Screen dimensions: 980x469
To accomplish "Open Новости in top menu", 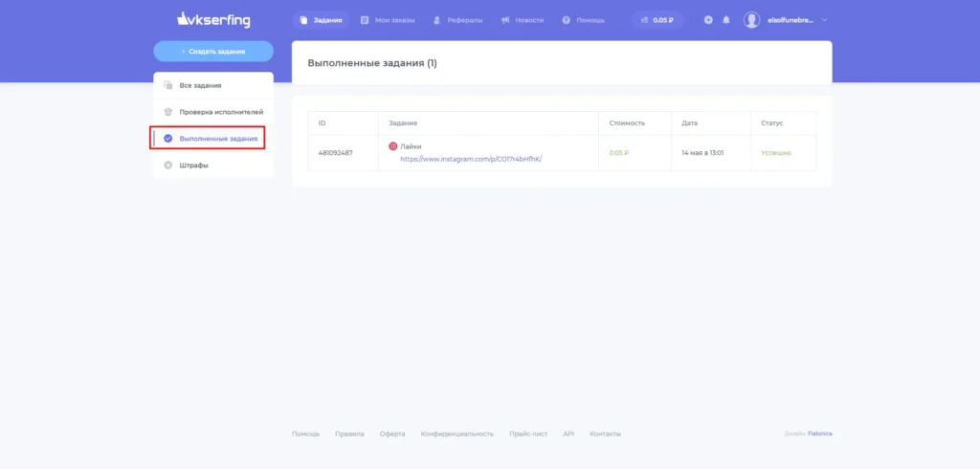I will 523,20.
